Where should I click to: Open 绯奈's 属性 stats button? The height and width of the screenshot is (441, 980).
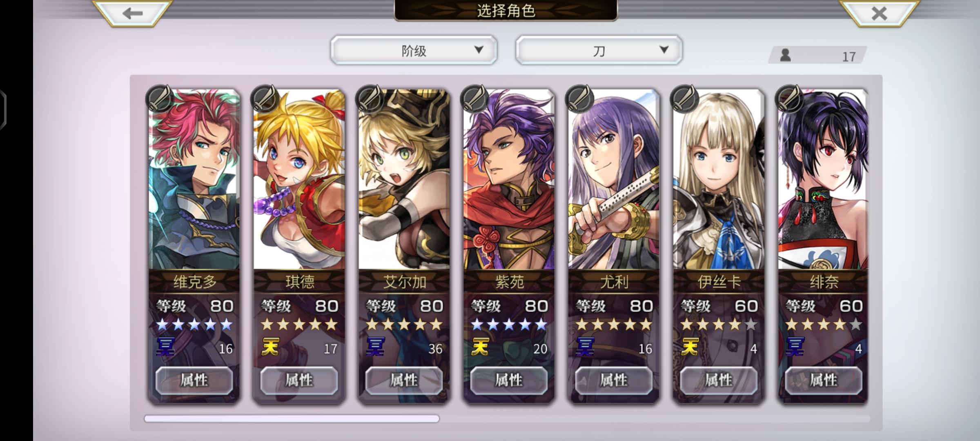pos(824,380)
